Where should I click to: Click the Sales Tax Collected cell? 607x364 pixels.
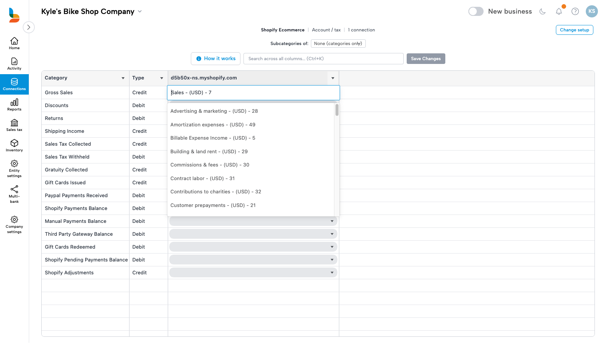coord(85,144)
